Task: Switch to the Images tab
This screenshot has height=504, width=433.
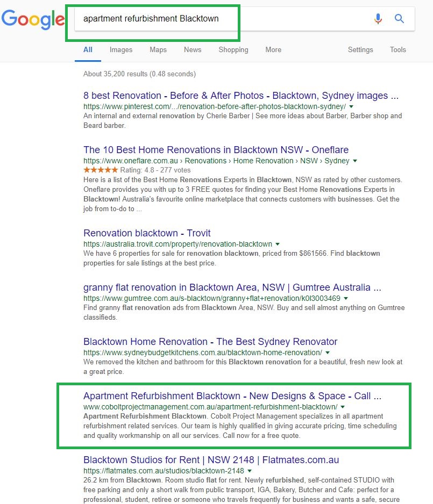Action: [121, 50]
